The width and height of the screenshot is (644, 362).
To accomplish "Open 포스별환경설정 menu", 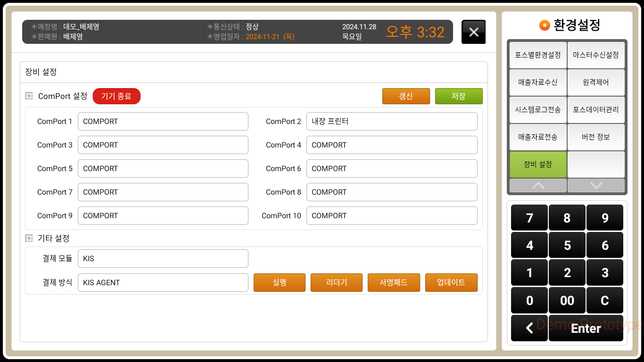I will tap(537, 55).
